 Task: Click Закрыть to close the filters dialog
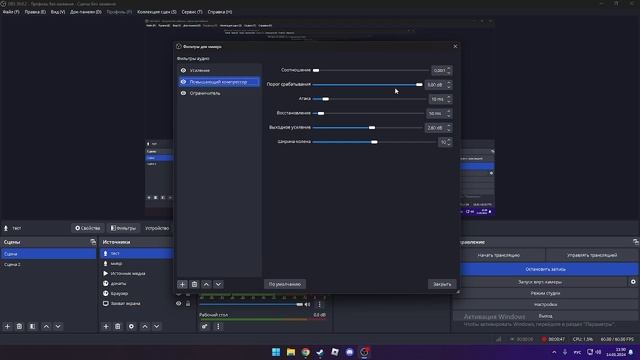(442, 284)
